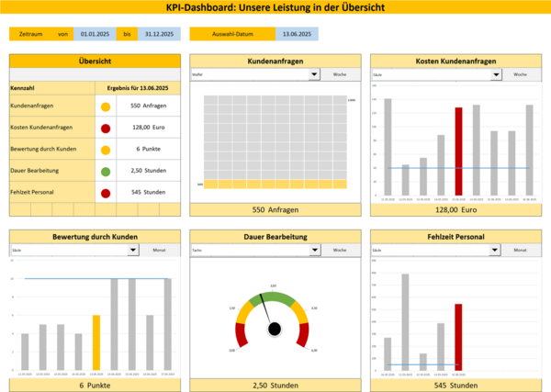The height and width of the screenshot is (392, 551).
Task: Click the red bar in Kosten Kundenanfragen chart
Action: pos(458,151)
